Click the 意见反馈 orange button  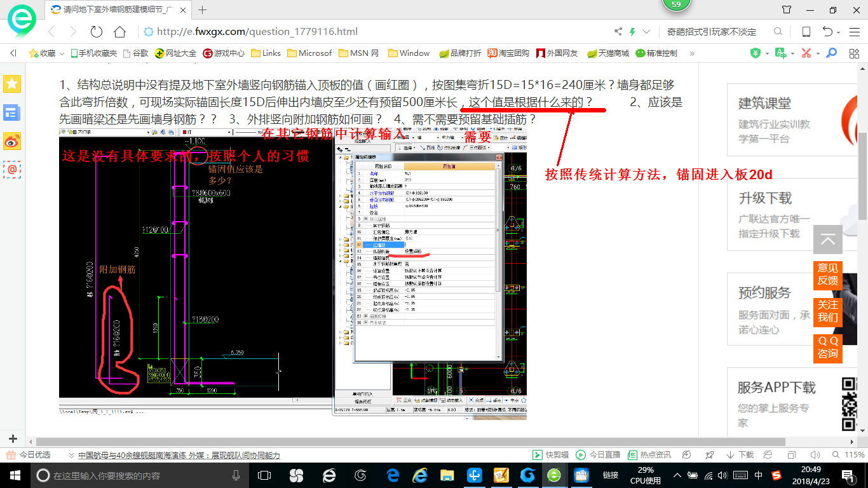tap(827, 274)
